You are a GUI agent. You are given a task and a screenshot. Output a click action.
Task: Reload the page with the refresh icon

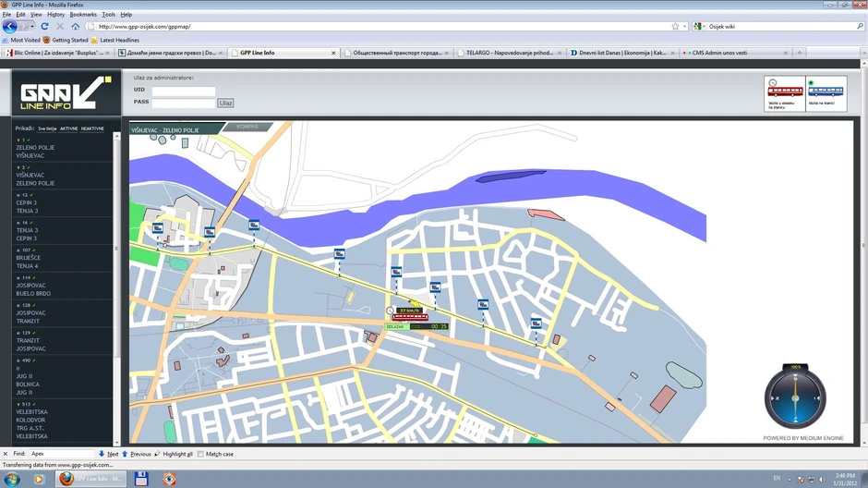44,27
